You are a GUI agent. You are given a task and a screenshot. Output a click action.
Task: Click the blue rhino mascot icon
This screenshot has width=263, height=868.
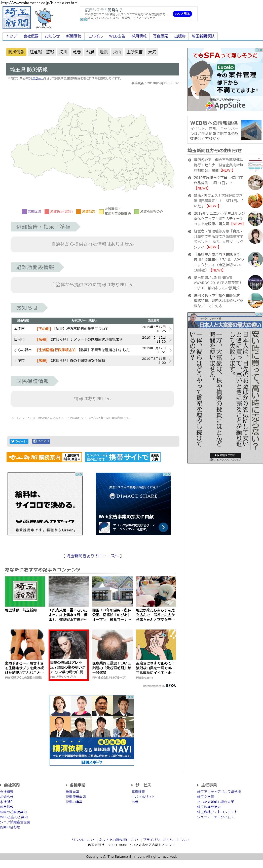coord(44,18)
